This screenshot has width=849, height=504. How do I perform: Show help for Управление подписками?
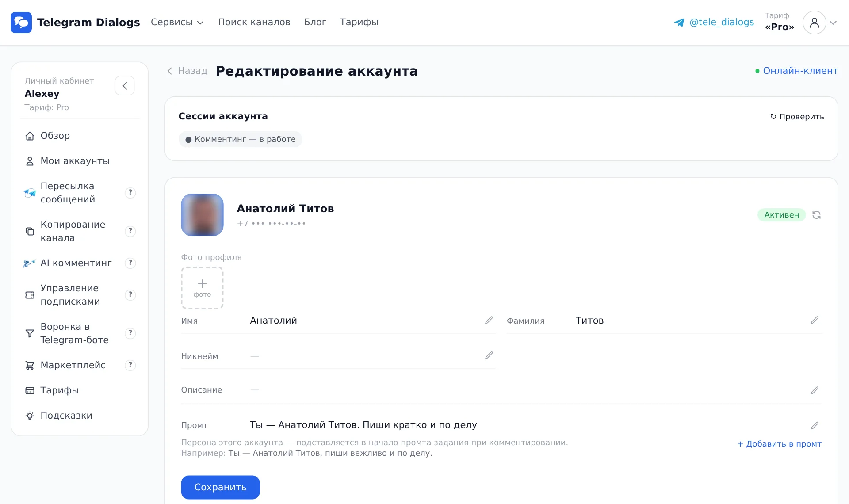tap(130, 295)
